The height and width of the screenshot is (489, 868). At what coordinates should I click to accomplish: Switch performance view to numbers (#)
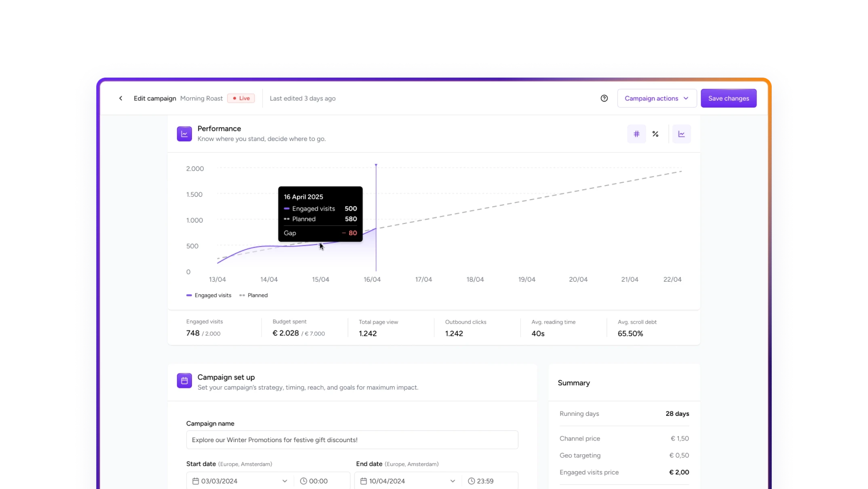pos(636,134)
